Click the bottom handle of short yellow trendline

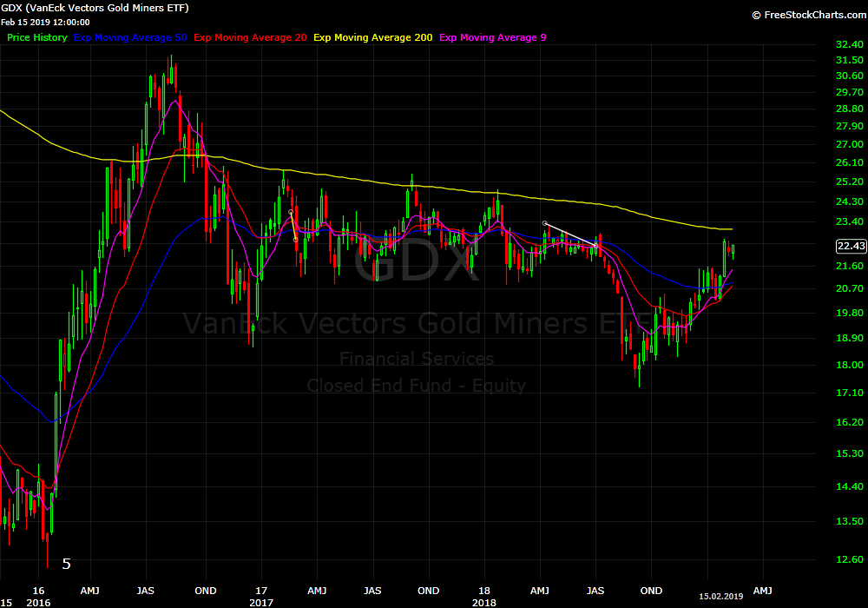(x=296, y=240)
